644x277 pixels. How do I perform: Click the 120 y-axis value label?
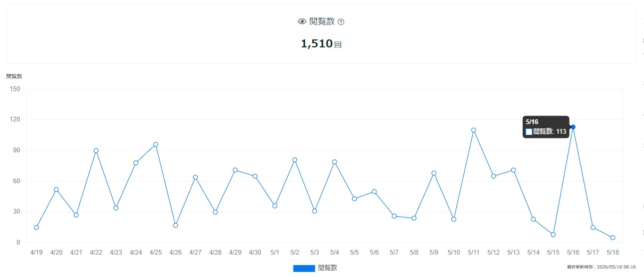coord(15,120)
